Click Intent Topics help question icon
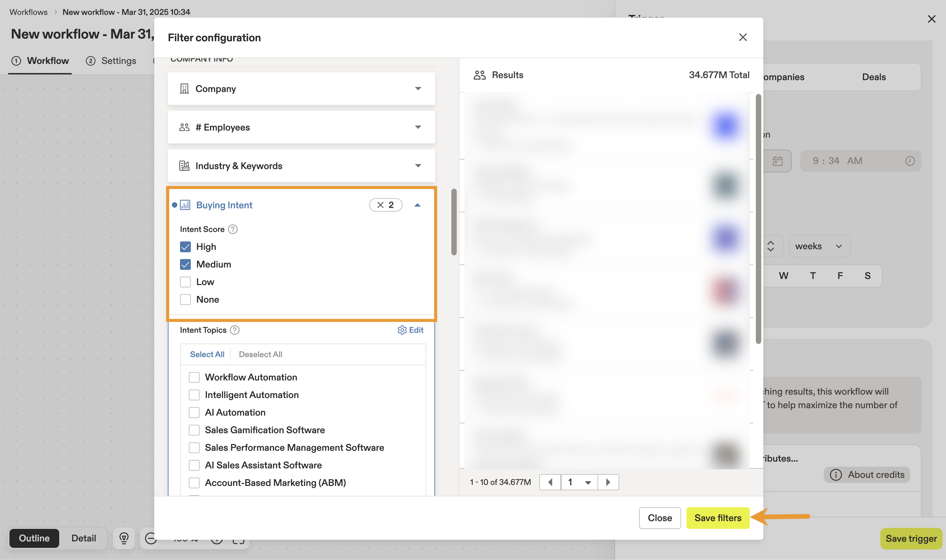This screenshot has width=946, height=560. pyautogui.click(x=235, y=330)
